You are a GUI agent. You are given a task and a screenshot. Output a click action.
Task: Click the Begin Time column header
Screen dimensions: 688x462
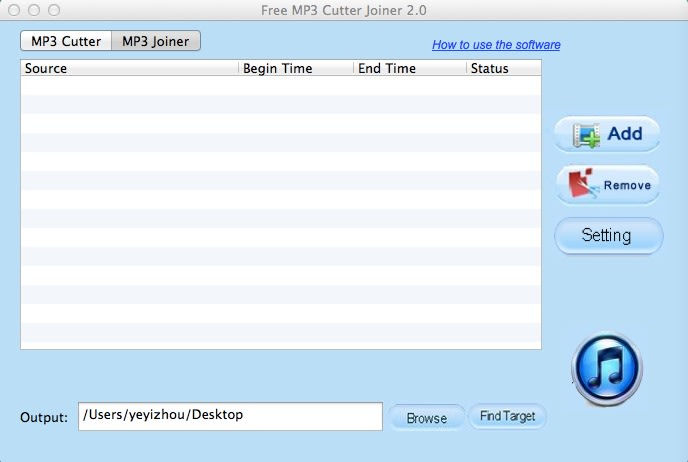[296, 68]
